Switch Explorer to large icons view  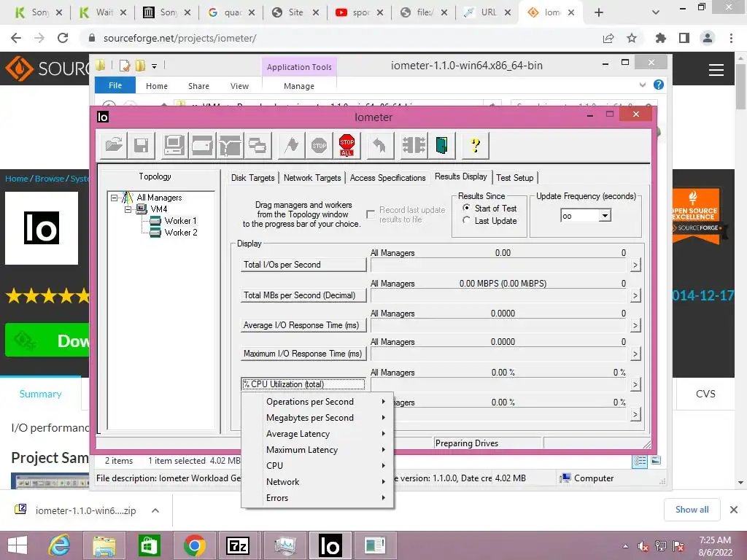656,461
